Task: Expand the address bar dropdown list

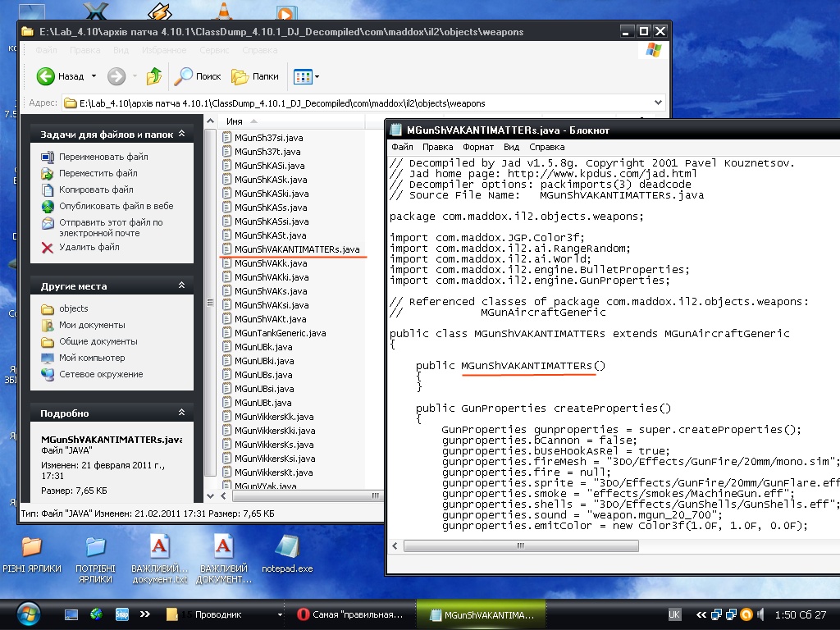Action: point(658,103)
